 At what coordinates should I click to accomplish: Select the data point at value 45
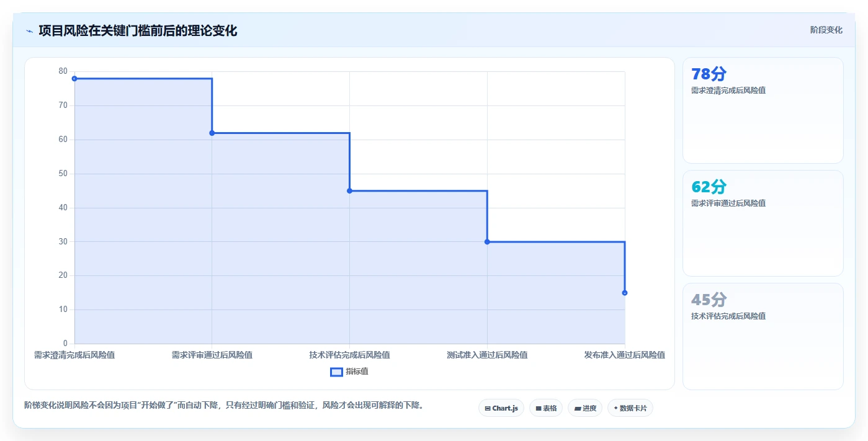pyautogui.click(x=349, y=191)
